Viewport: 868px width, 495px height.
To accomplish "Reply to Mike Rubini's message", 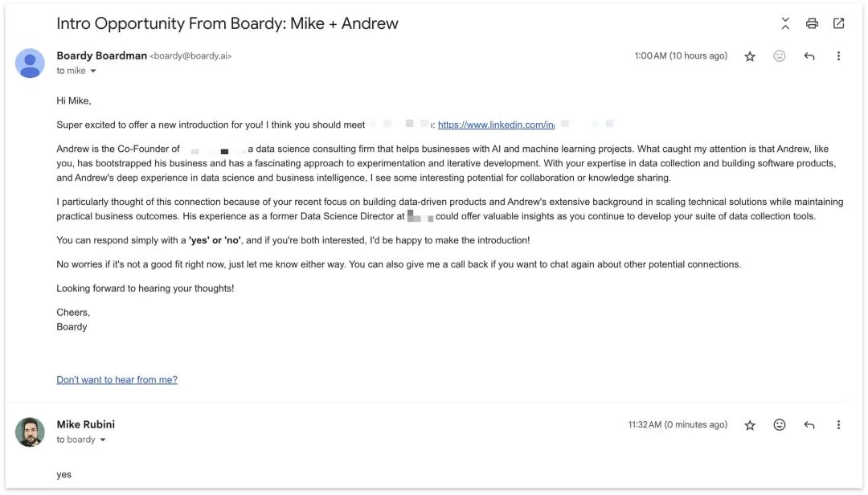I will (809, 424).
